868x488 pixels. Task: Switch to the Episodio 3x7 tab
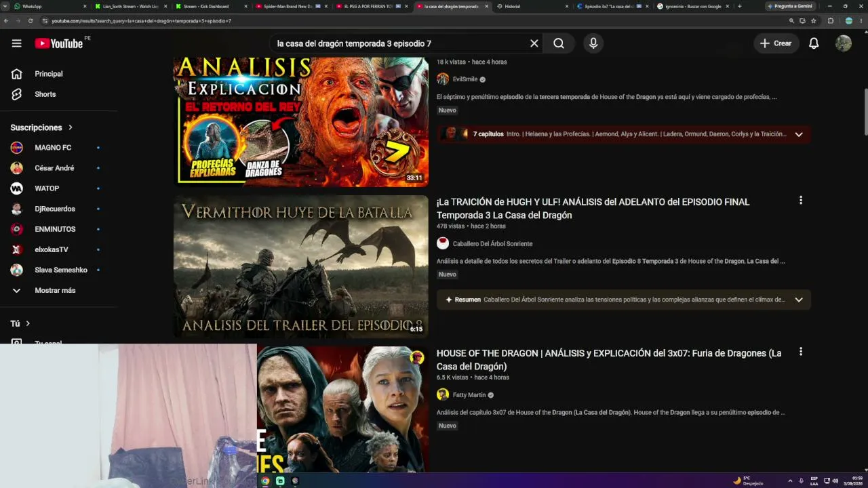[611, 6]
